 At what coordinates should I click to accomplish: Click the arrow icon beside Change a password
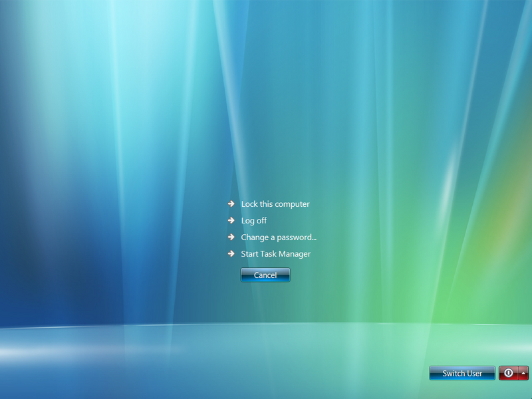pyautogui.click(x=231, y=237)
